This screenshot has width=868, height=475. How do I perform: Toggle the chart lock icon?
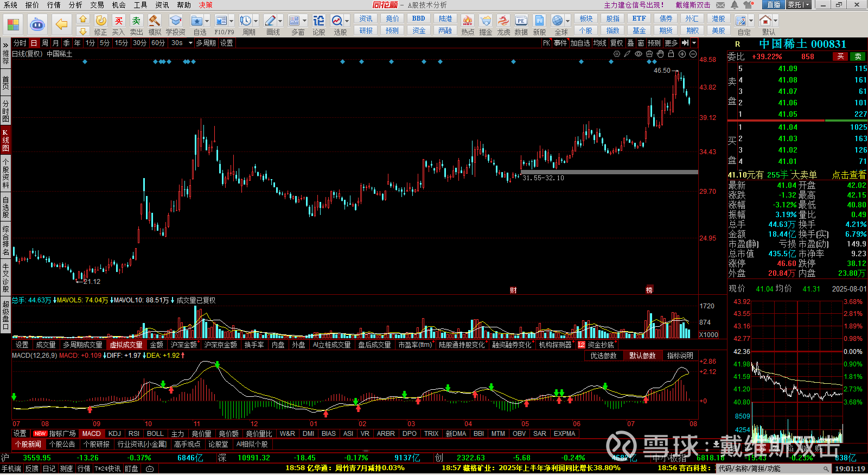coord(671,54)
